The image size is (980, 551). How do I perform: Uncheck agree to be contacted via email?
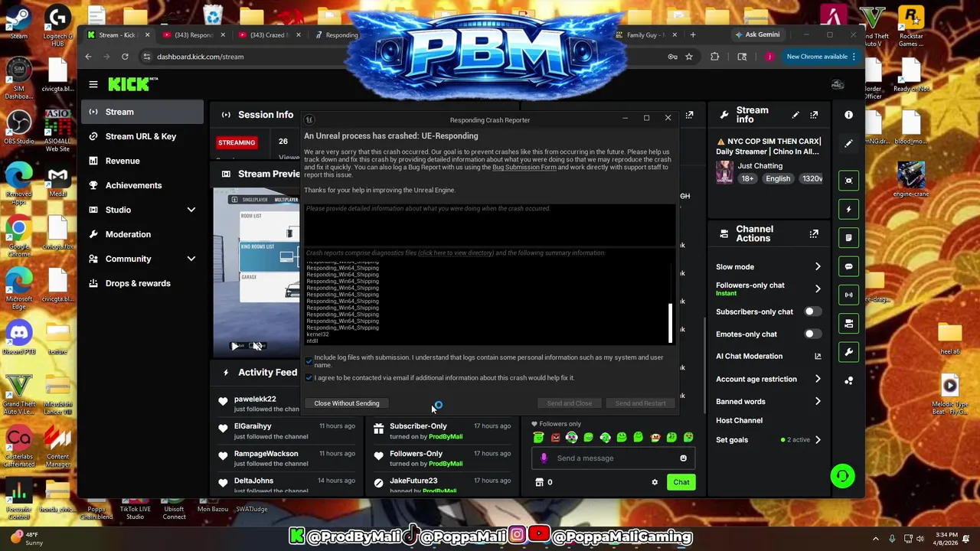tap(309, 377)
